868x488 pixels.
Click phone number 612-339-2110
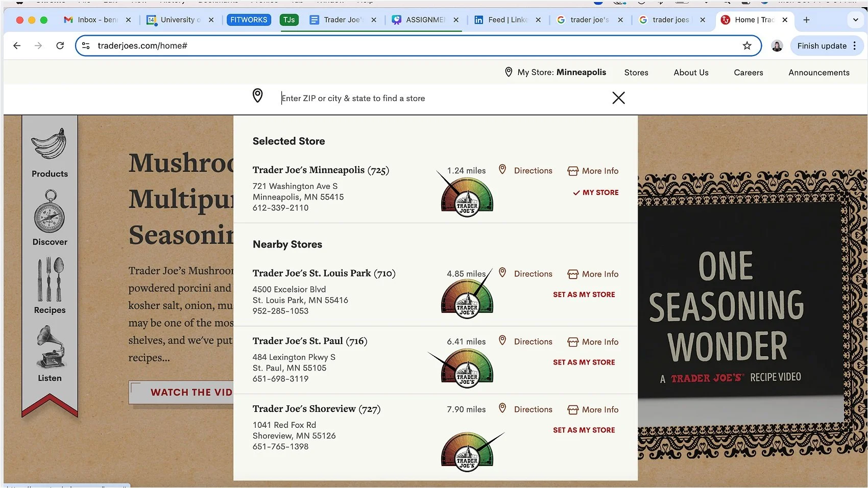coord(280,208)
